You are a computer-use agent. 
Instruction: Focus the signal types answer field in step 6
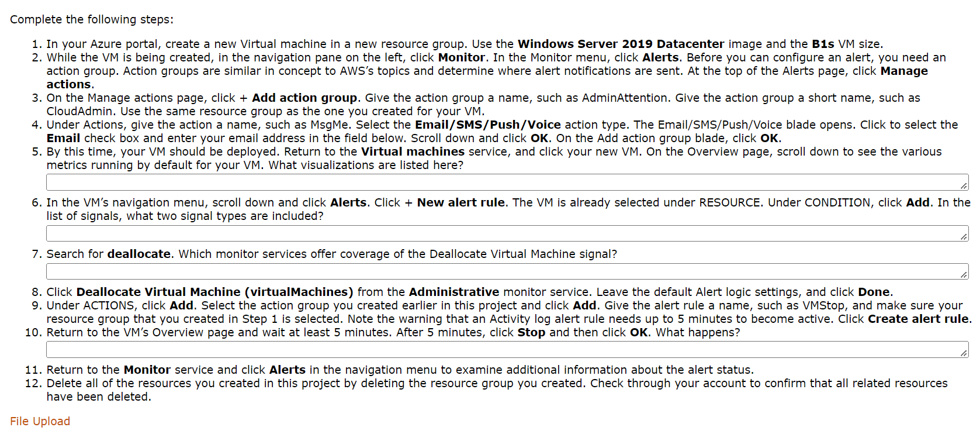tap(507, 233)
